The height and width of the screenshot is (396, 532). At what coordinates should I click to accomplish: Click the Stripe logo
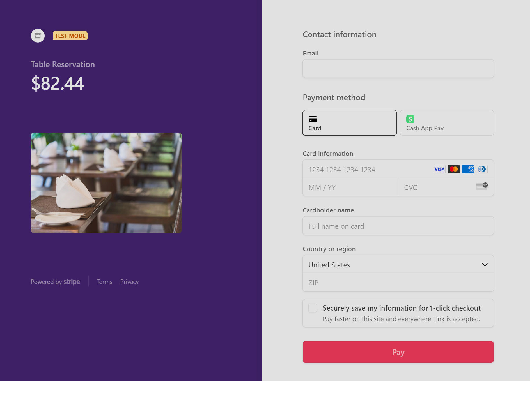72,282
